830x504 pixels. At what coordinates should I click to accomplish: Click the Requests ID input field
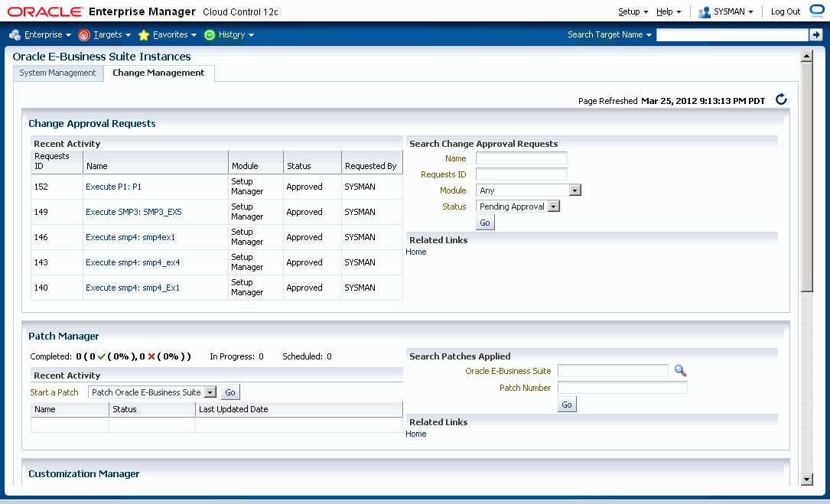pos(522,174)
